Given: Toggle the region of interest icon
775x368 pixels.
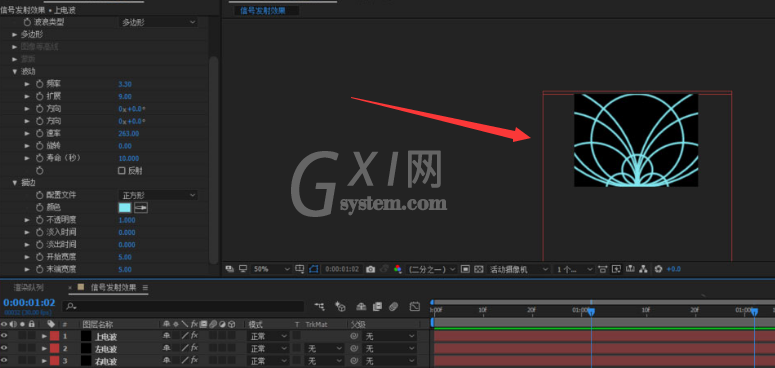Looking at the screenshot, I should [465, 269].
